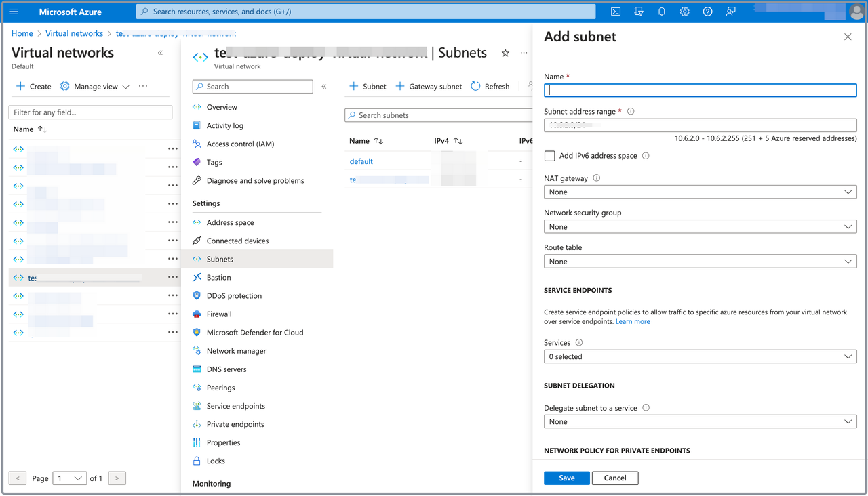Open the default subnet link

click(361, 161)
